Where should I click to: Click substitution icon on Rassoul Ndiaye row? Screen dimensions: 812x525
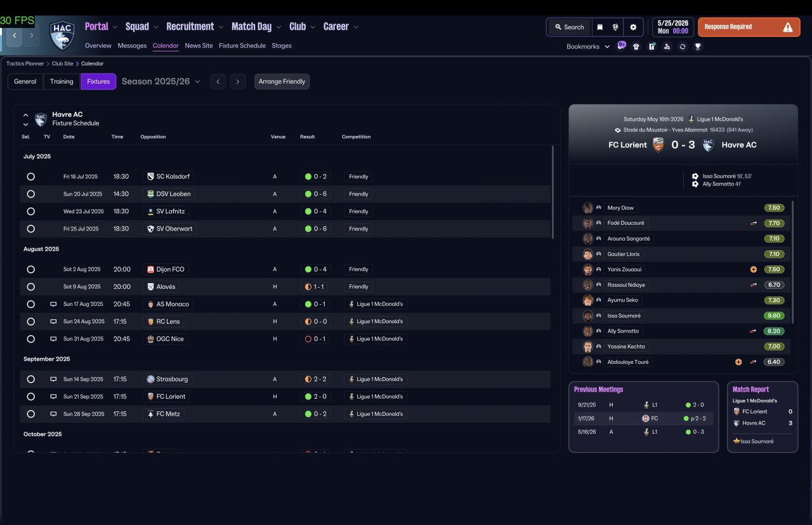(x=754, y=285)
